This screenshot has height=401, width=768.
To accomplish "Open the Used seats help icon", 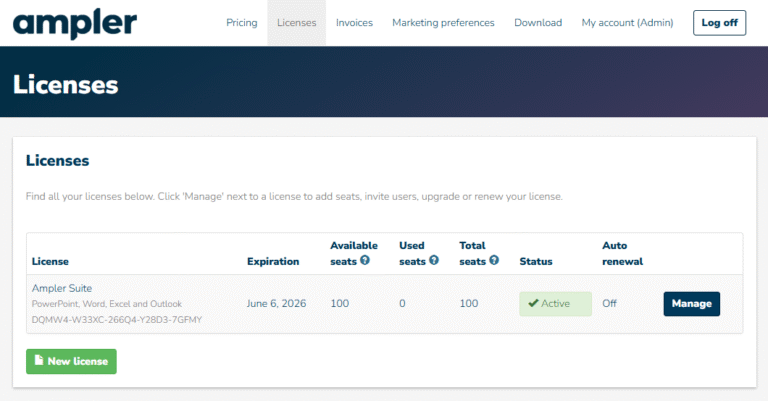I will (434, 260).
